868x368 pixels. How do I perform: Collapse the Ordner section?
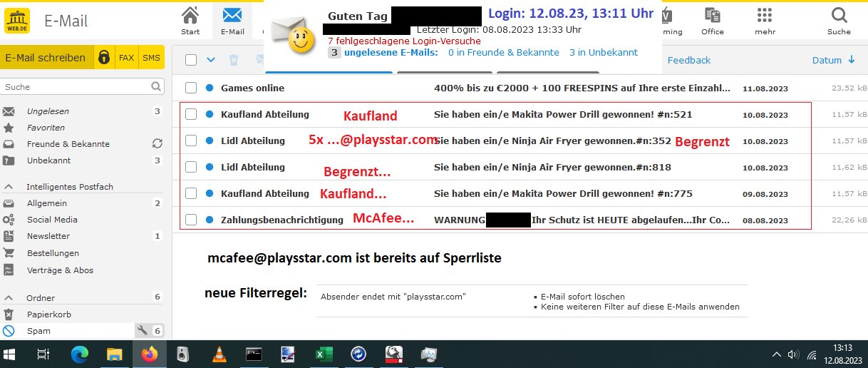(x=9, y=298)
